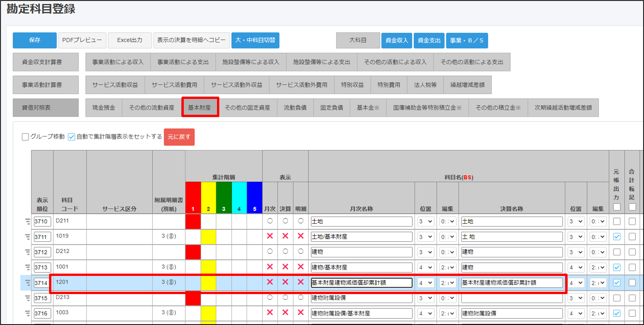644x325 pixels.
Task: Uncheck 元帳出力 checkbox for row 3711
Action: (x=617, y=237)
